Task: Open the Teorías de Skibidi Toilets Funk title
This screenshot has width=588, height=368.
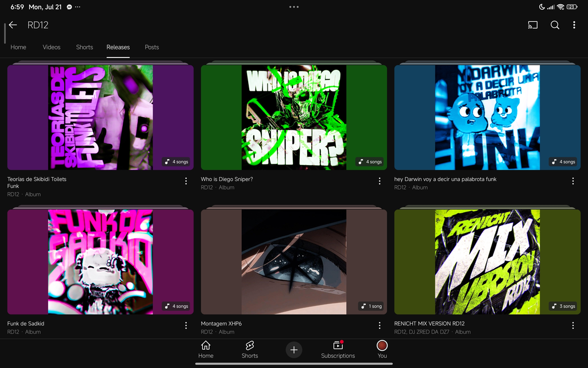Action: 37,182
